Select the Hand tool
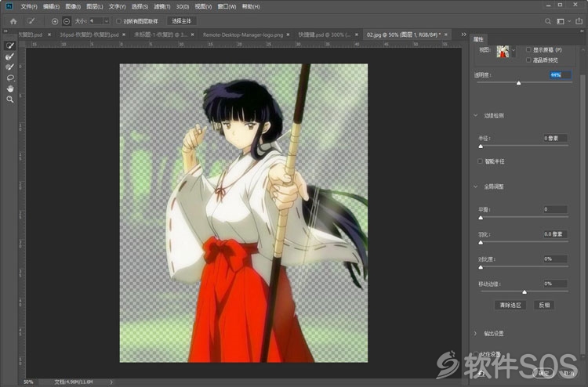The width and height of the screenshot is (588, 387). tap(10, 89)
